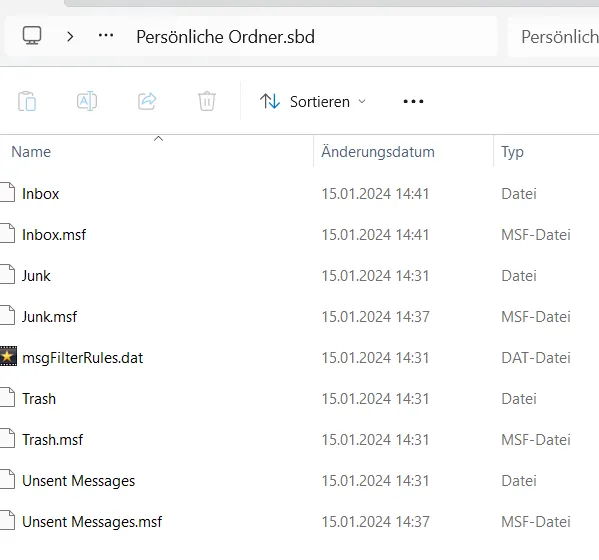This screenshot has height=560, width=599.
Task: Click the search field on the right
Action: (x=553, y=37)
